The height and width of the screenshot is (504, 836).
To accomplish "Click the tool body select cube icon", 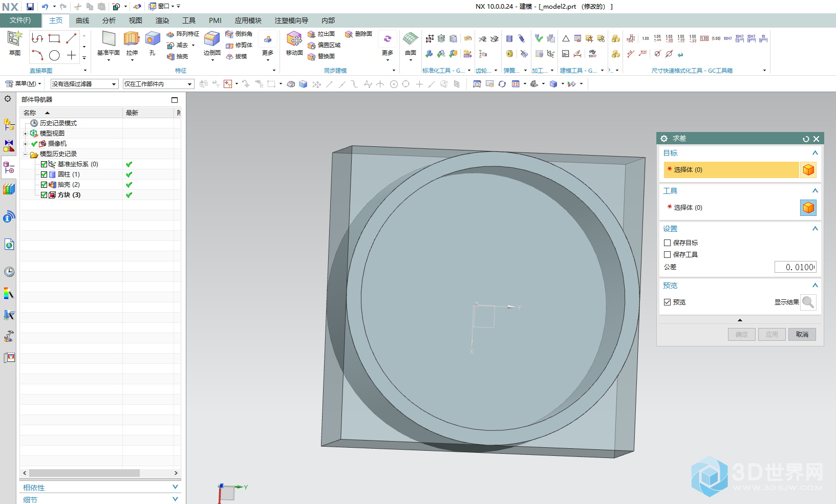I will click(x=808, y=208).
